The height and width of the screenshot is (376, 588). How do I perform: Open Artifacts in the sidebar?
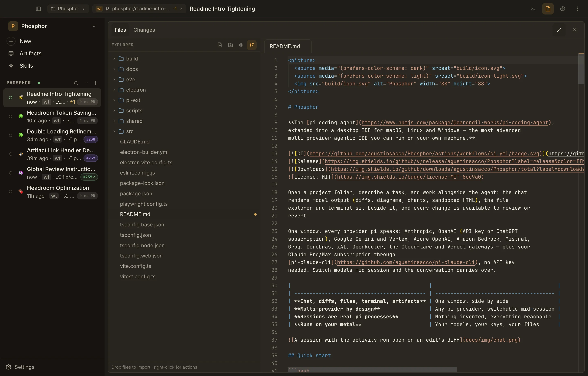pyautogui.click(x=31, y=54)
